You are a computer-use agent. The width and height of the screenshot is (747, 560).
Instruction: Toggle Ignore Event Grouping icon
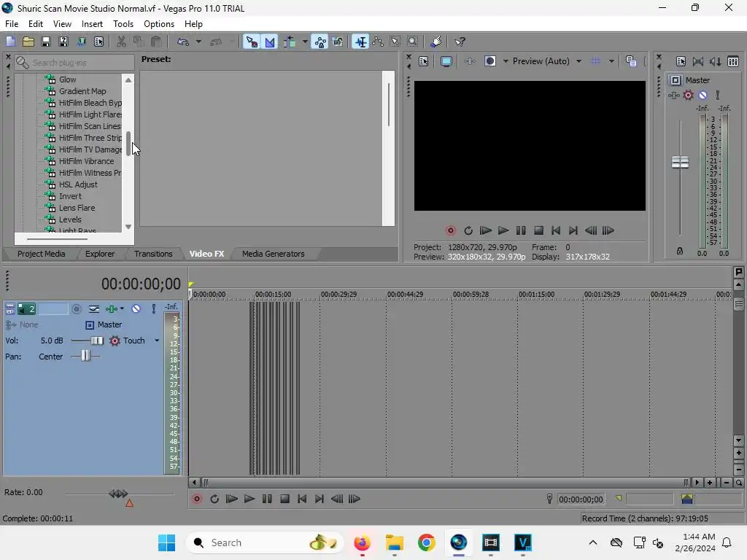click(x=338, y=42)
